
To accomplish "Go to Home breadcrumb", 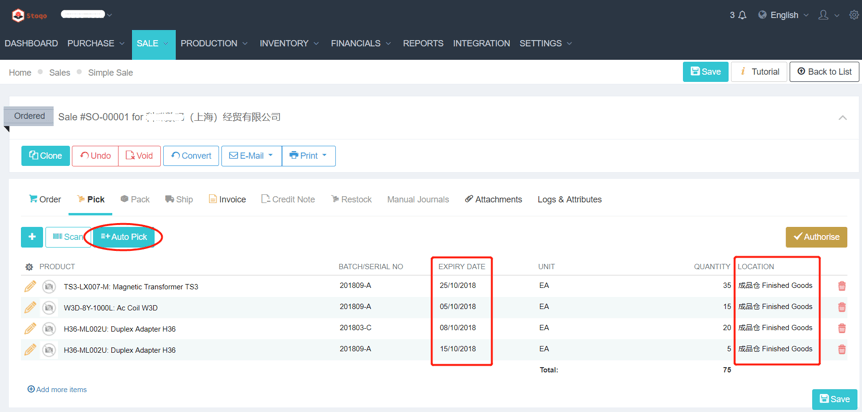I will 20,73.
